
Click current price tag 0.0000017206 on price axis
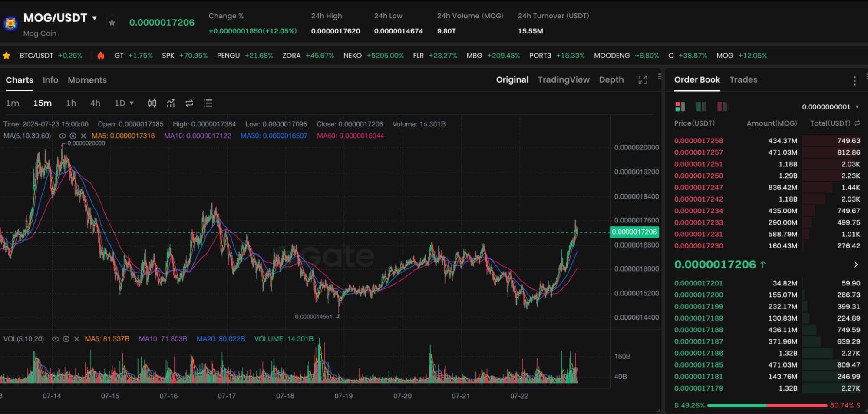[634, 232]
